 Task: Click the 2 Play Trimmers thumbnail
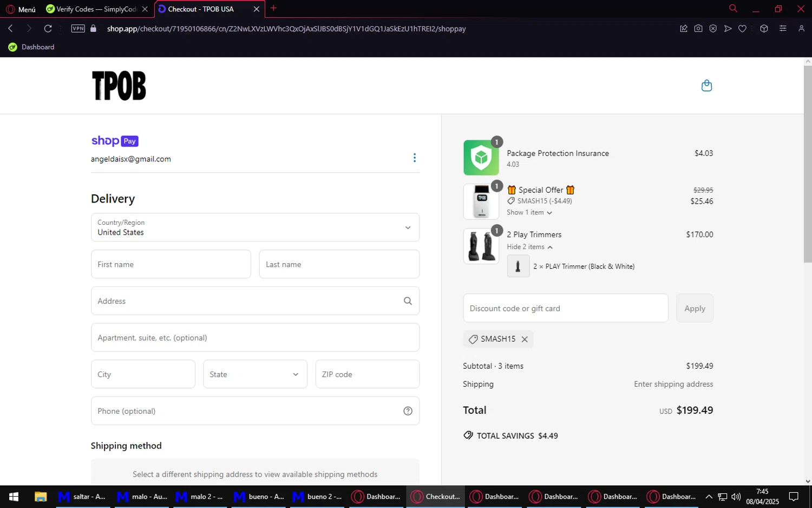click(481, 246)
